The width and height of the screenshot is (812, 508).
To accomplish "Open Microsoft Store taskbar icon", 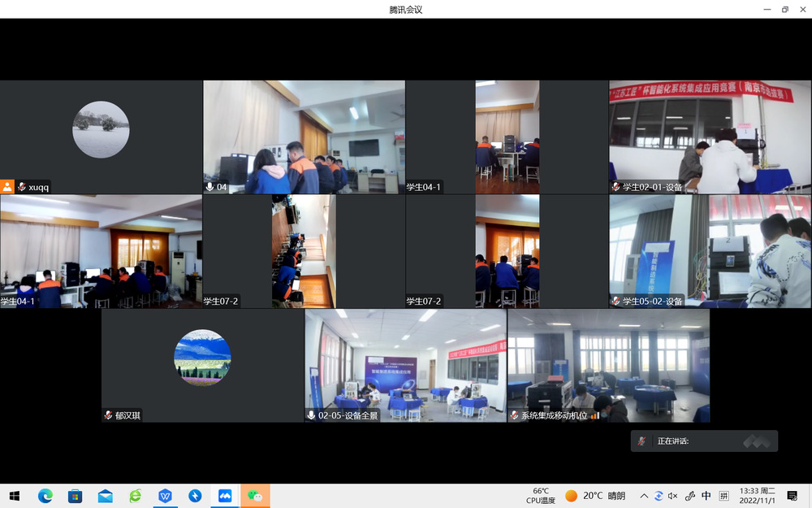I will [75, 495].
